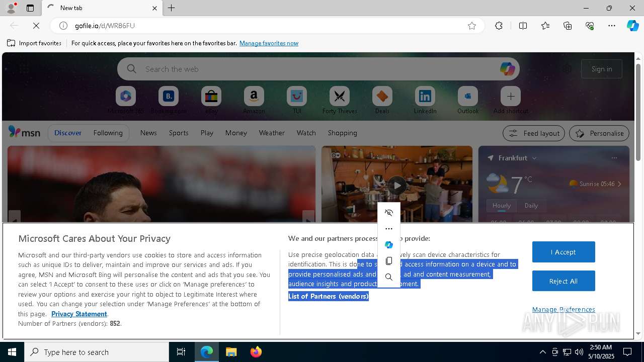The image size is (644, 362).
Task: Open Firefox from the taskbar
Action: pyautogui.click(x=256, y=352)
